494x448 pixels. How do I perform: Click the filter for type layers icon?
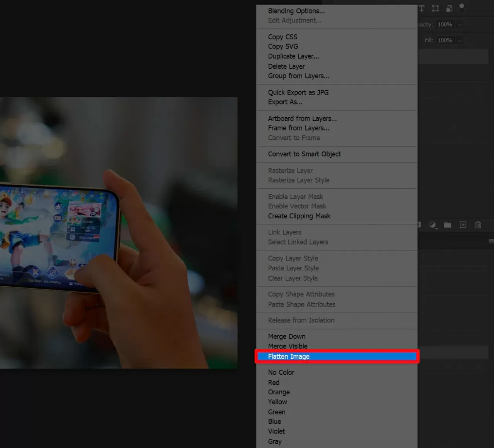[x=422, y=8]
